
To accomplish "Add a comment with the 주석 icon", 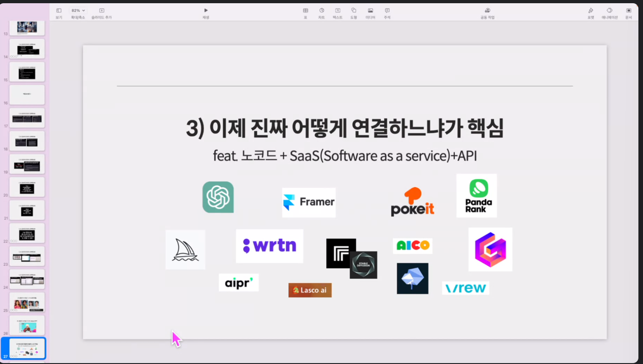I will tap(387, 10).
